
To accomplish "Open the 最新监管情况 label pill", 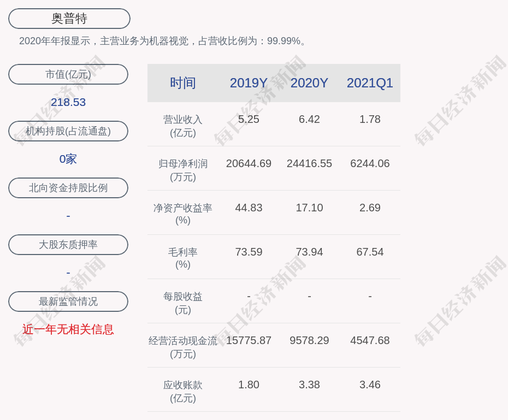I will [68, 301].
